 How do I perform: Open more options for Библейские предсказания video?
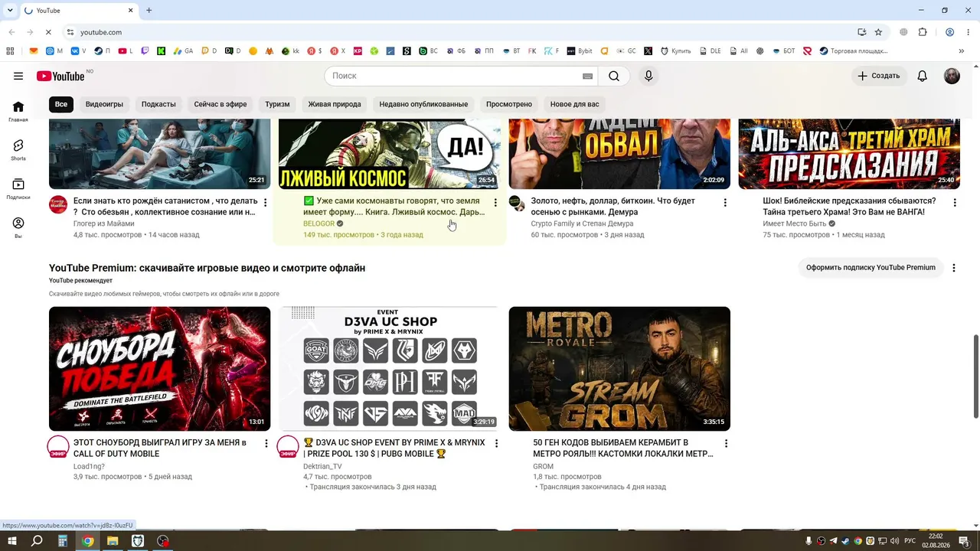(x=955, y=203)
